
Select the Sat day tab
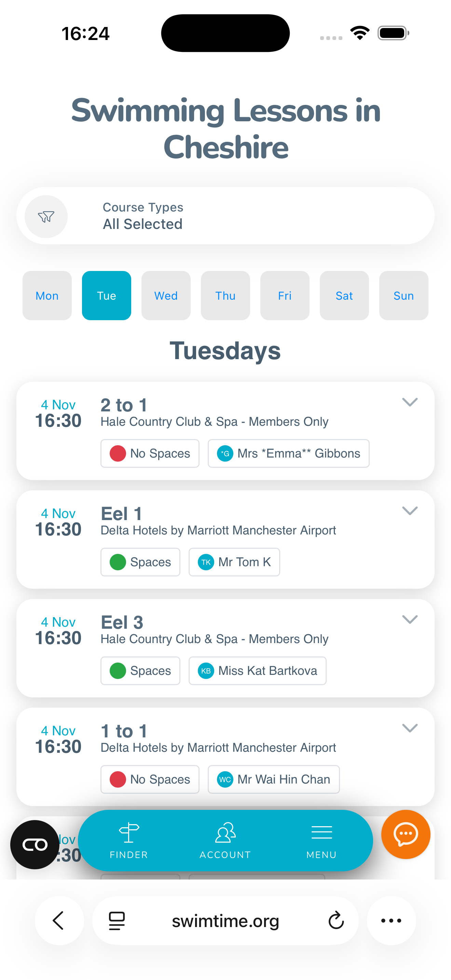pyautogui.click(x=344, y=296)
